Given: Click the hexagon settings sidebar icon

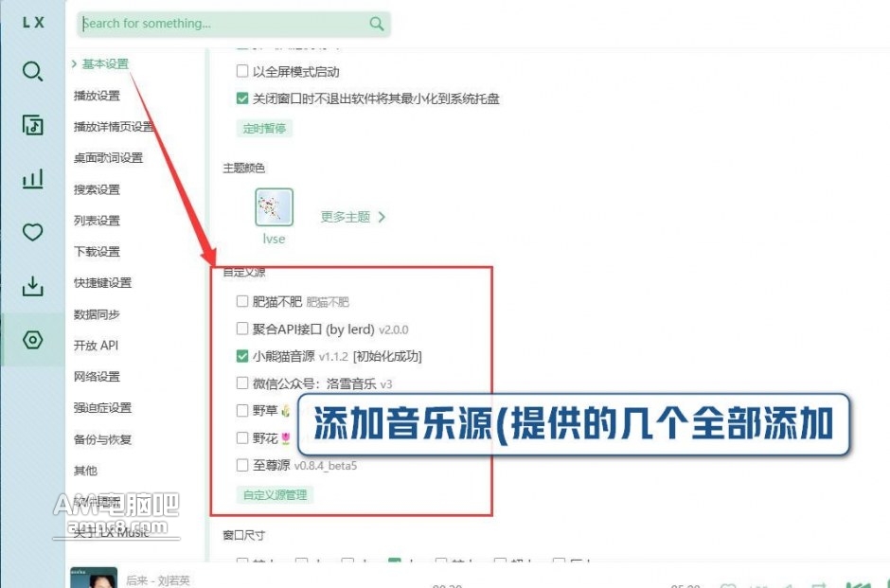Looking at the screenshot, I should click(32, 340).
